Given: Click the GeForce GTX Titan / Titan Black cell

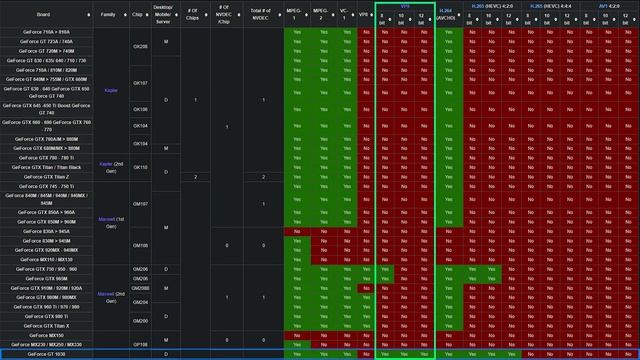Looking at the screenshot, I should click(x=47, y=167).
